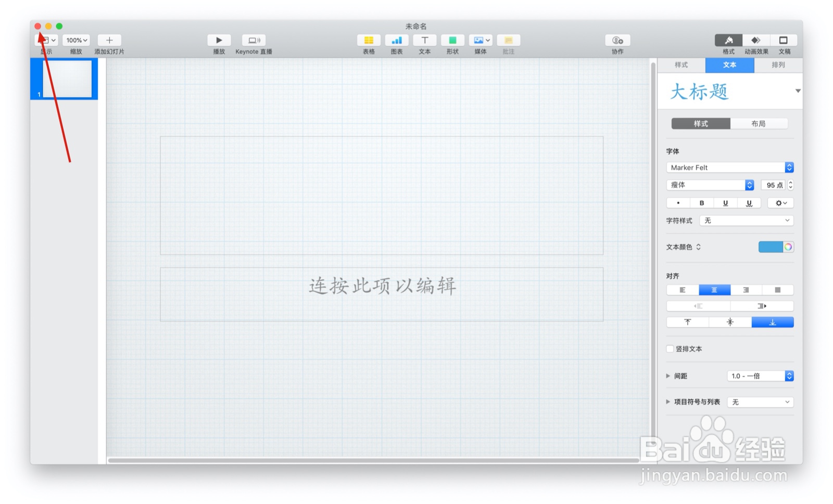Justify text alignment

click(778, 290)
